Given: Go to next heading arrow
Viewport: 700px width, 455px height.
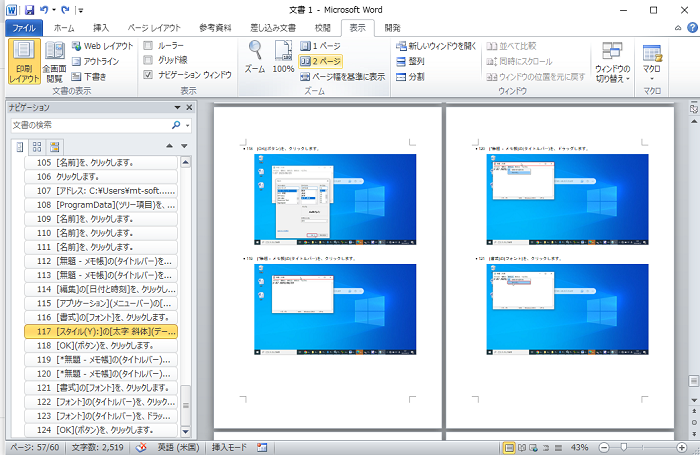Looking at the screenshot, I should coord(184,146).
